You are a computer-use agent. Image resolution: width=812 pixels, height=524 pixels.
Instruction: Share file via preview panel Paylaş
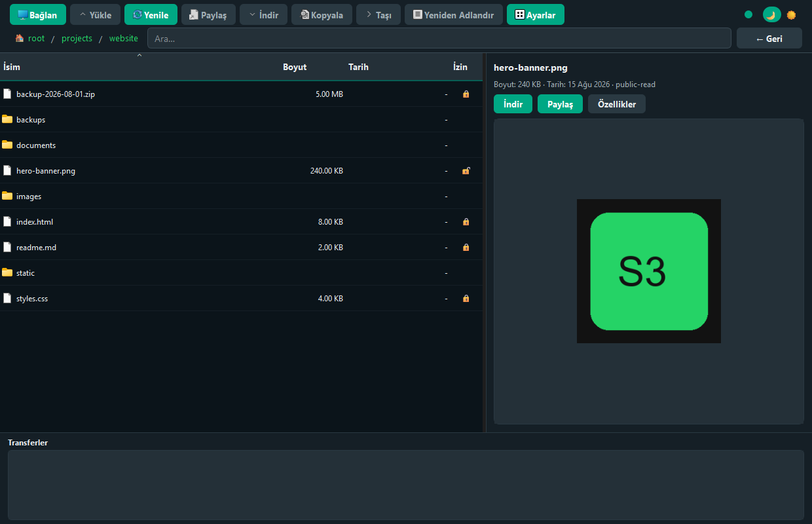pos(560,104)
